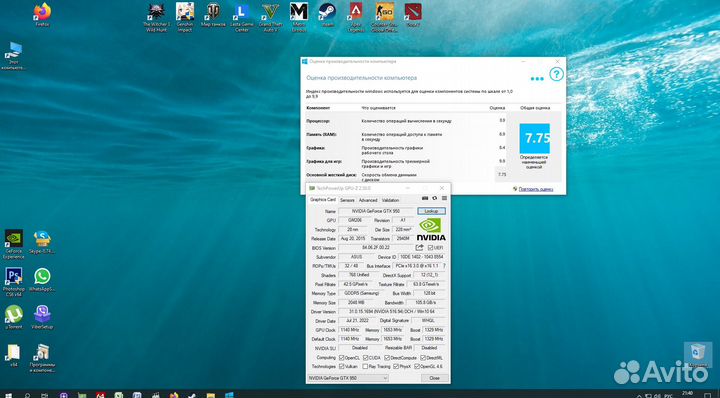
Task: Click the taskbar clock
Action: (687, 394)
